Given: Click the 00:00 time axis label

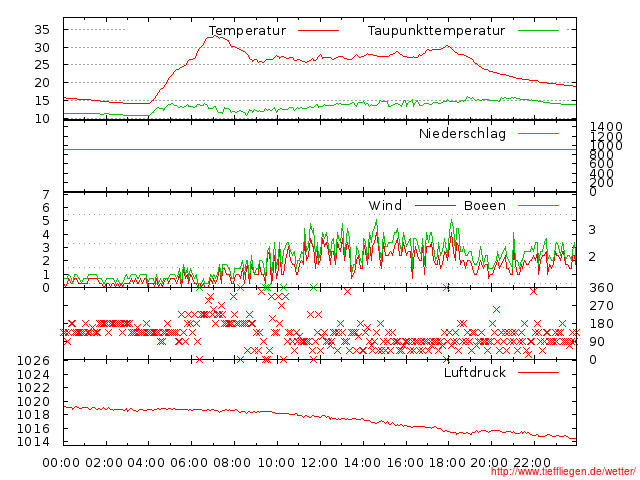Looking at the screenshot, I should [61, 463].
